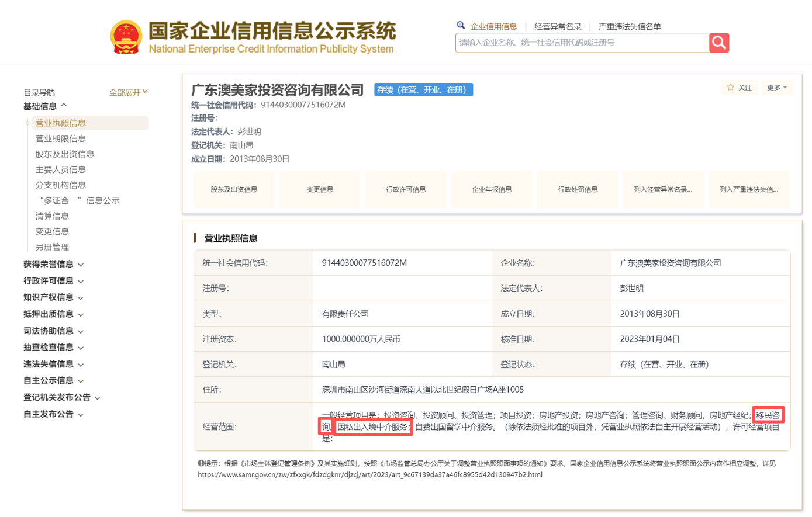This screenshot has height=517, width=812.
Task: Click the 登记机关 value 南山局 in the table
Action: pyautogui.click(x=333, y=364)
